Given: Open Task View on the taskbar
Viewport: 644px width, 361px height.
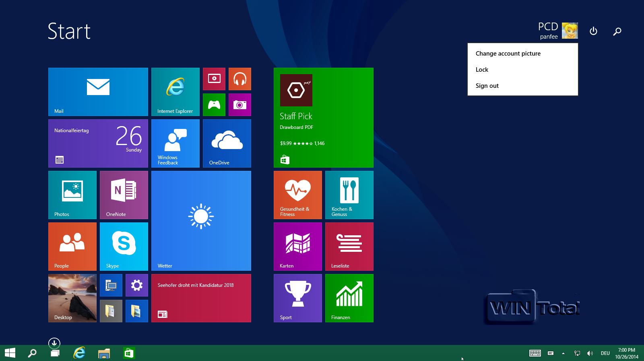Looking at the screenshot, I should [x=55, y=353].
